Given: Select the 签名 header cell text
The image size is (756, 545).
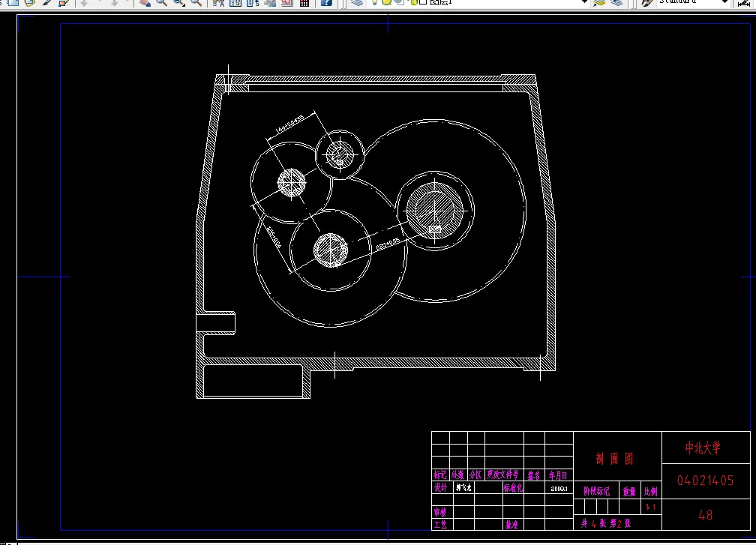Looking at the screenshot, I should coord(533,476).
